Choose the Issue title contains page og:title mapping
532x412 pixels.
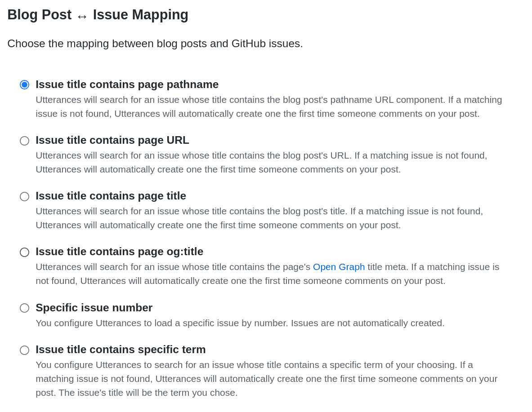(24, 253)
